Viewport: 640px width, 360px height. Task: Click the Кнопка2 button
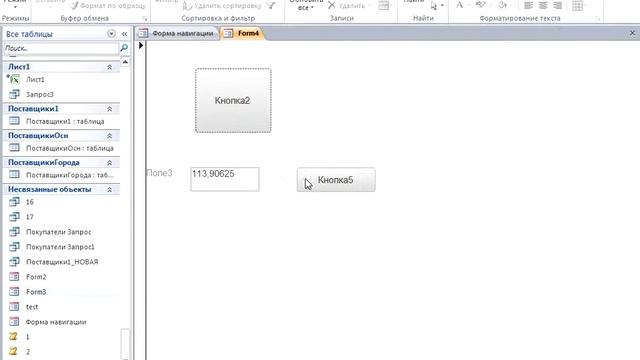point(233,100)
